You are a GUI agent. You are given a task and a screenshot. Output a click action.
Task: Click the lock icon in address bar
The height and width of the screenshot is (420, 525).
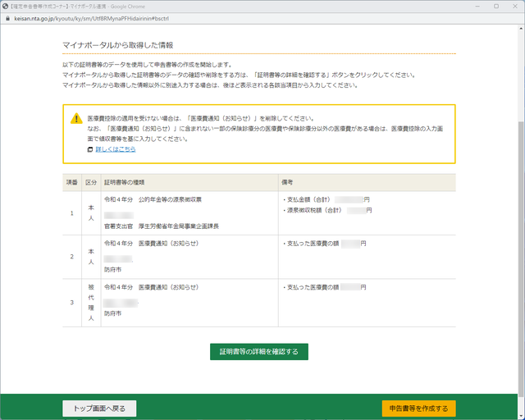(8, 19)
